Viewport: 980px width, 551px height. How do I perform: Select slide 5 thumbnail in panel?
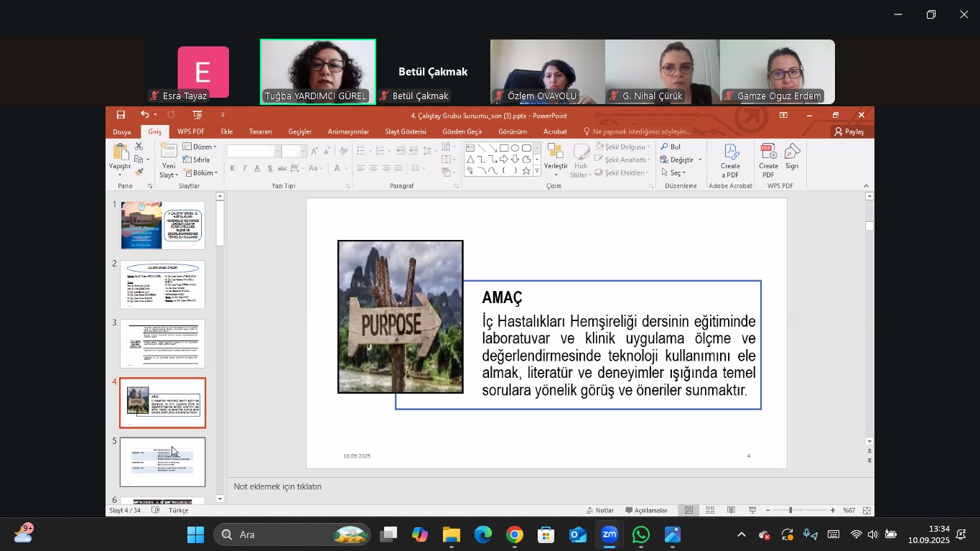point(162,462)
